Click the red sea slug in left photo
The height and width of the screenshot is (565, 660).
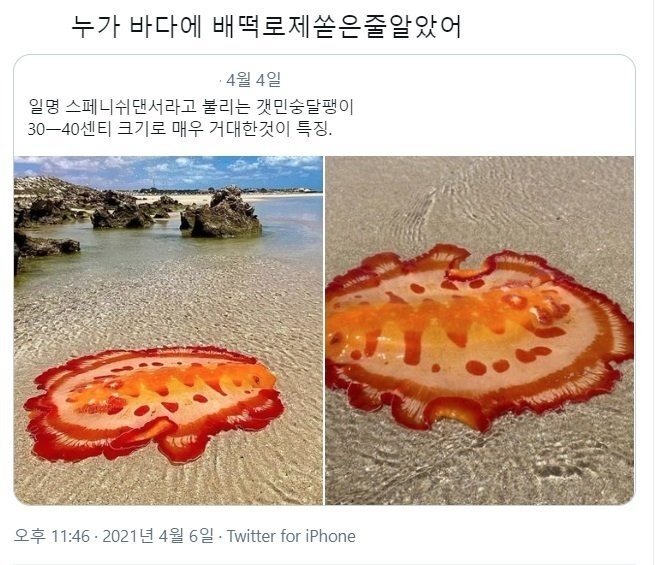pos(154,403)
